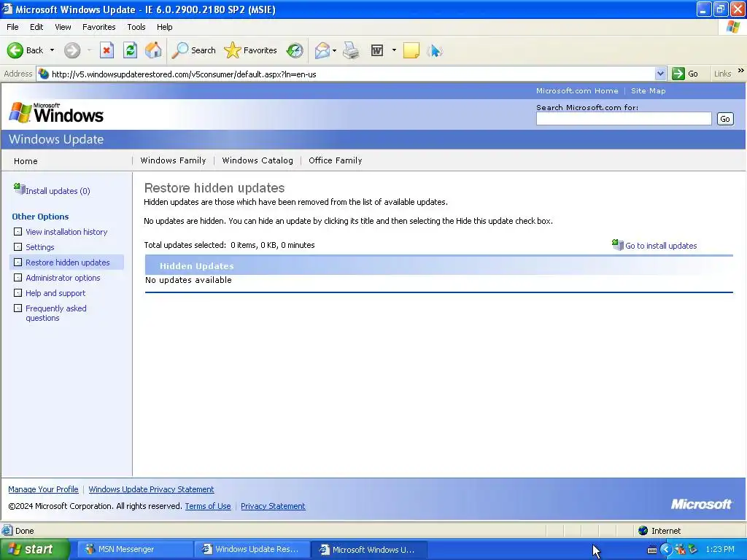Open the Search pane magnifier
747x560 pixels.
pos(179,50)
